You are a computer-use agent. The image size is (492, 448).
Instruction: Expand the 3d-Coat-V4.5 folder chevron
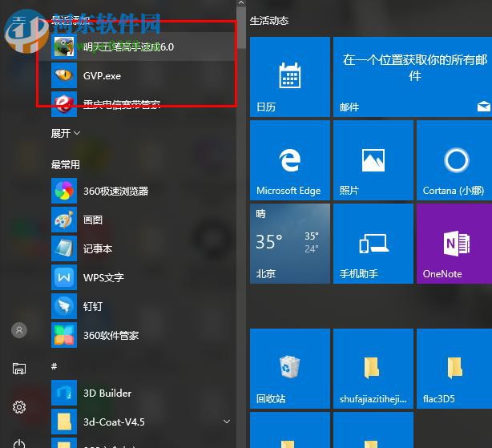(x=227, y=422)
